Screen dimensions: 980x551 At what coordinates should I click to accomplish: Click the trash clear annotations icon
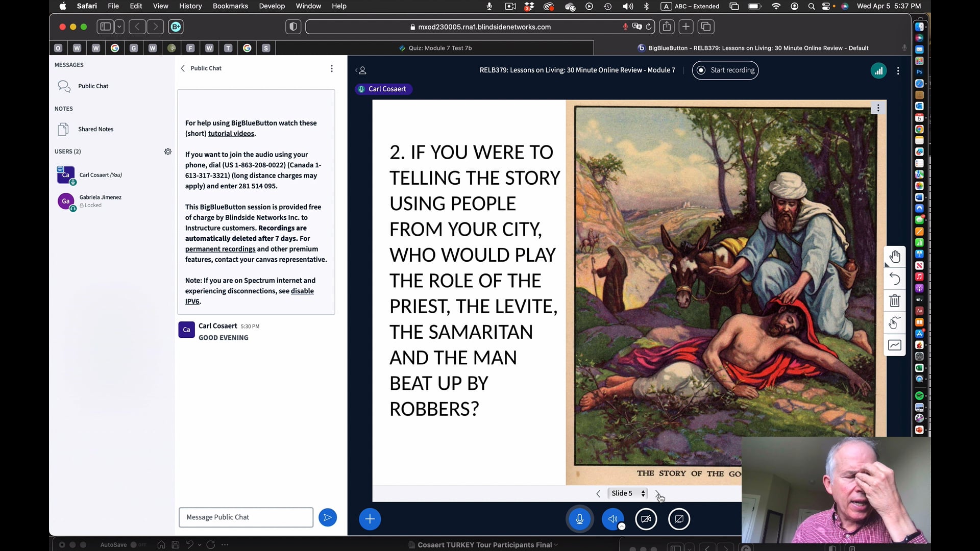[894, 300]
